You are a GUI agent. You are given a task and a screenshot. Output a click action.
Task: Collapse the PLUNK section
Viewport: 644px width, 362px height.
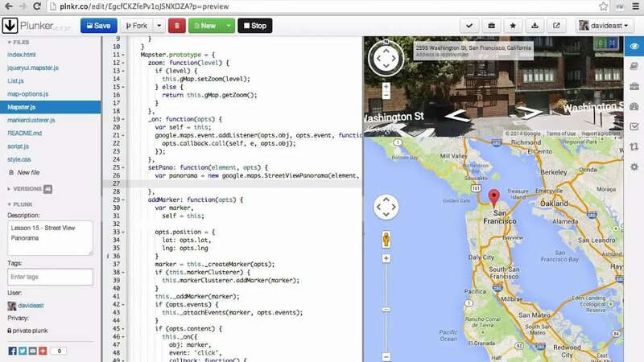pyautogui.click(x=19, y=204)
